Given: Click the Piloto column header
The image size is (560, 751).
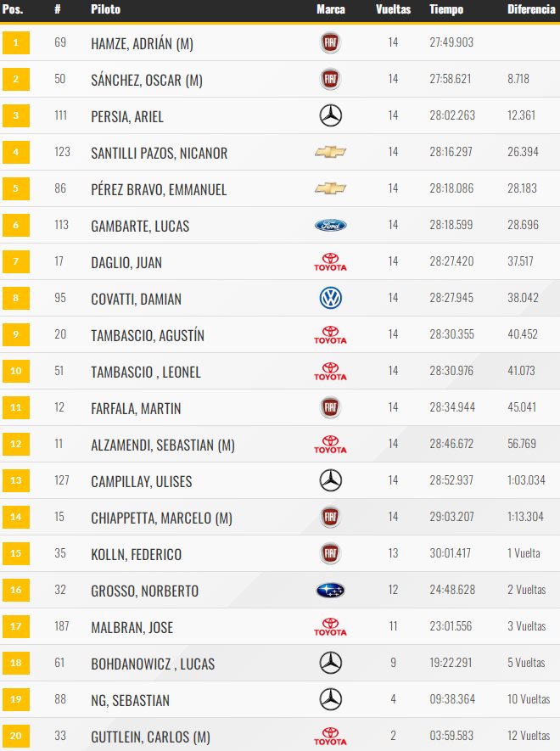Looking at the screenshot, I should [x=105, y=9].
